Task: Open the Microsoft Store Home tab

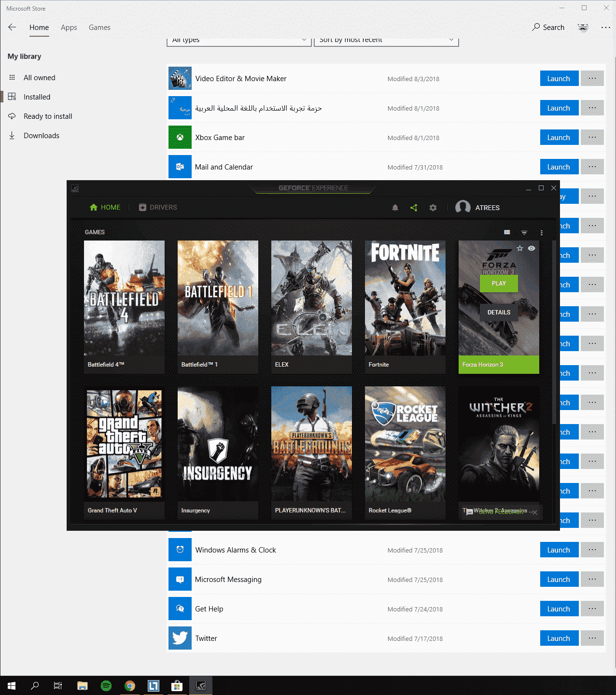Action: point(39,28)
